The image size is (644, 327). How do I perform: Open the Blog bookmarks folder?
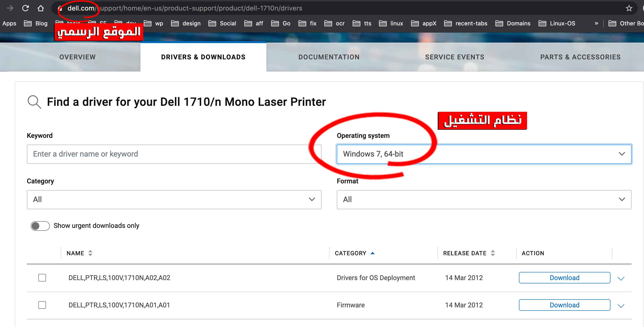pos(36,23)
